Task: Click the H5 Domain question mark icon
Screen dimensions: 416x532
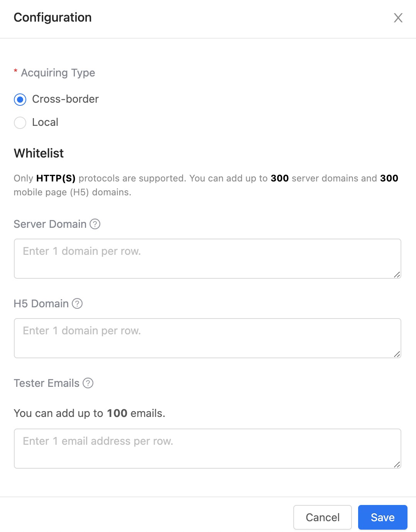Action: tap(77, 303)
